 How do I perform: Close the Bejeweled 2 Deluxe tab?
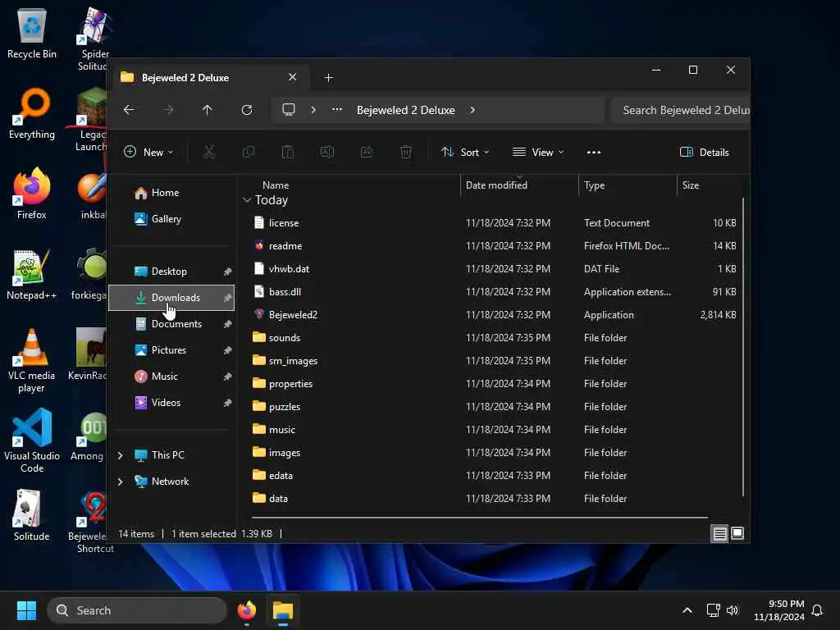tap(293, 77)
